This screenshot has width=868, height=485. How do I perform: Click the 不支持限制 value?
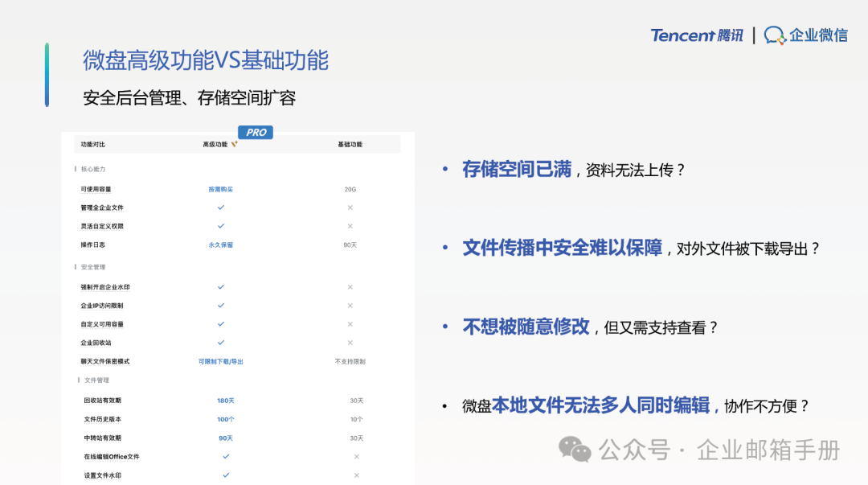click(350, 361)
